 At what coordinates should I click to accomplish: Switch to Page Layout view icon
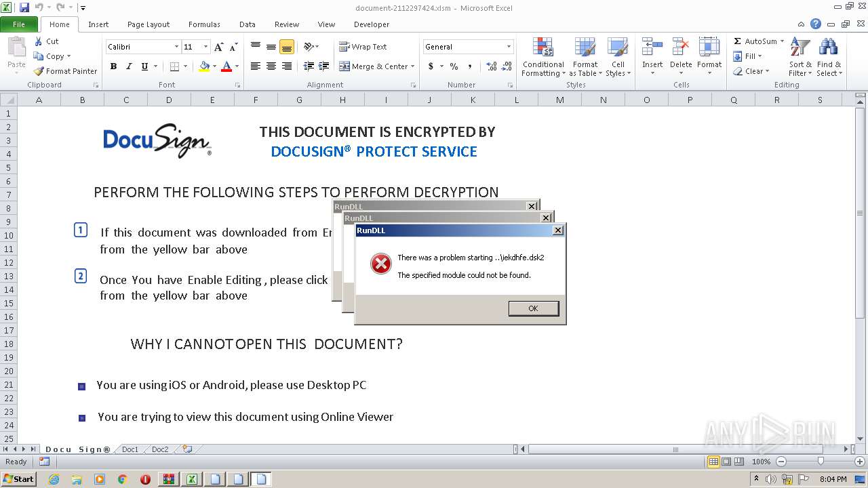(726, 462)
